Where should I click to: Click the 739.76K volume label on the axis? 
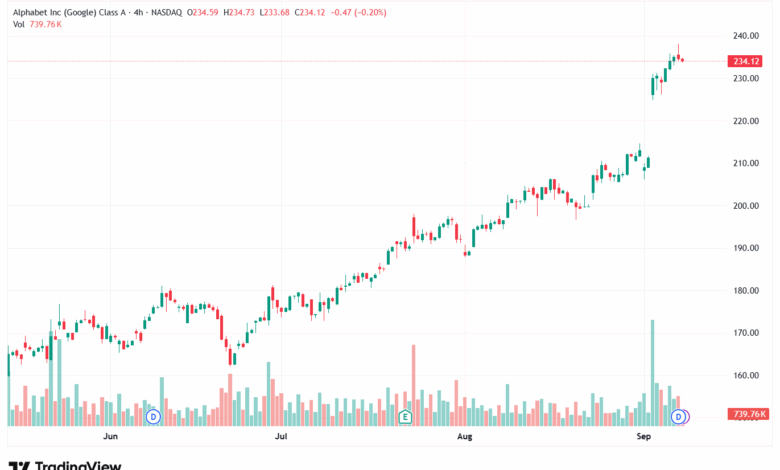point(748,414)
